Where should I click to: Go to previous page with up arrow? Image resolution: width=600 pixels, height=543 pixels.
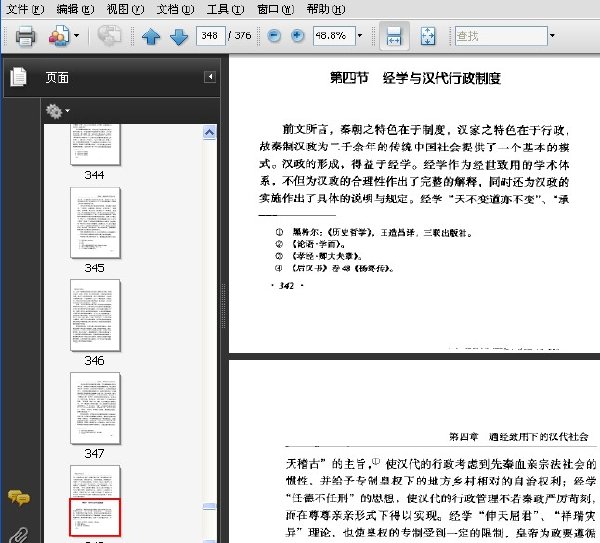(151, 37)
